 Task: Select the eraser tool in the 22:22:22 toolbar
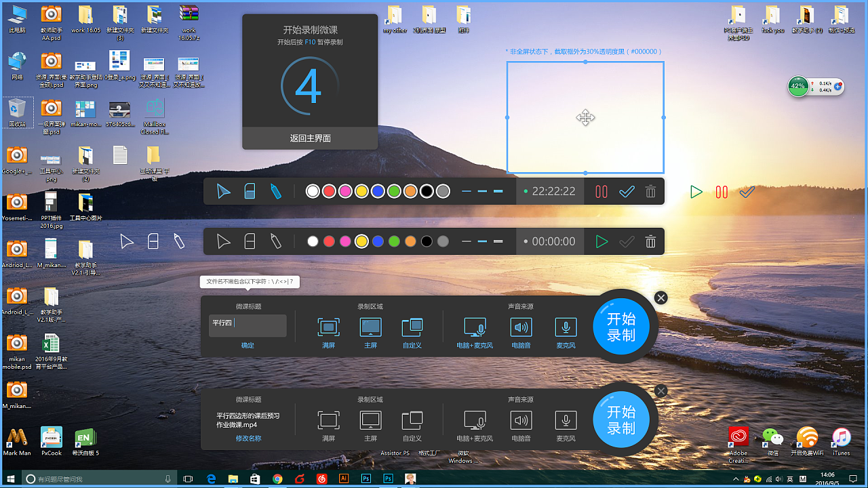point(250,192)
